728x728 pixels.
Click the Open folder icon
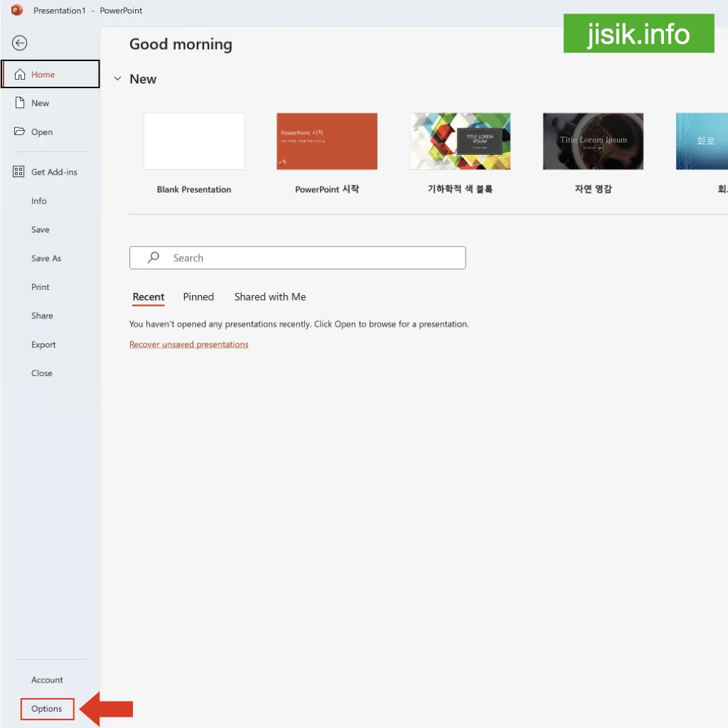[x=19, y=132]
